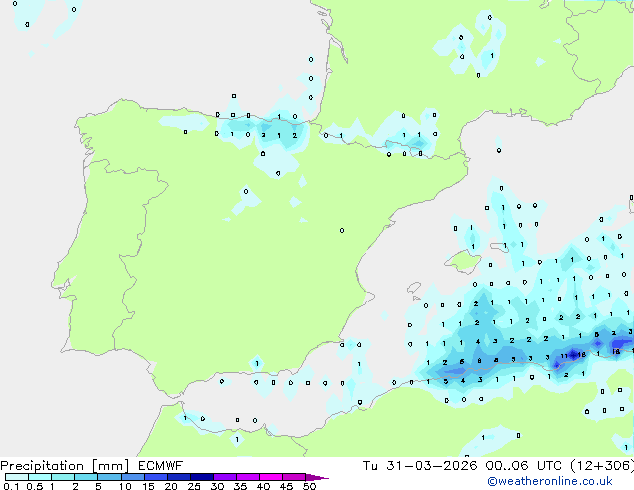
Task: Click the 0.1–0.5 mm lightest cyan legend swatch
Action: pyautogui.click(x=17, y=477)
